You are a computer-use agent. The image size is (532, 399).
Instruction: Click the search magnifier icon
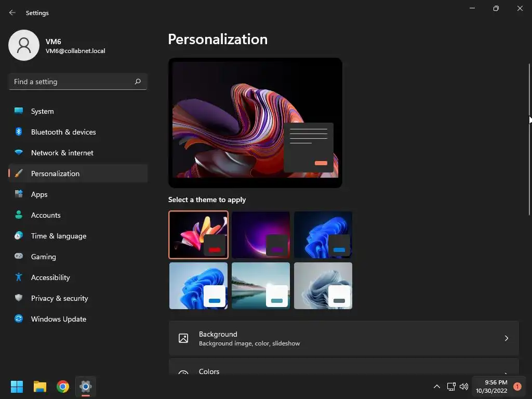(137, 82)
